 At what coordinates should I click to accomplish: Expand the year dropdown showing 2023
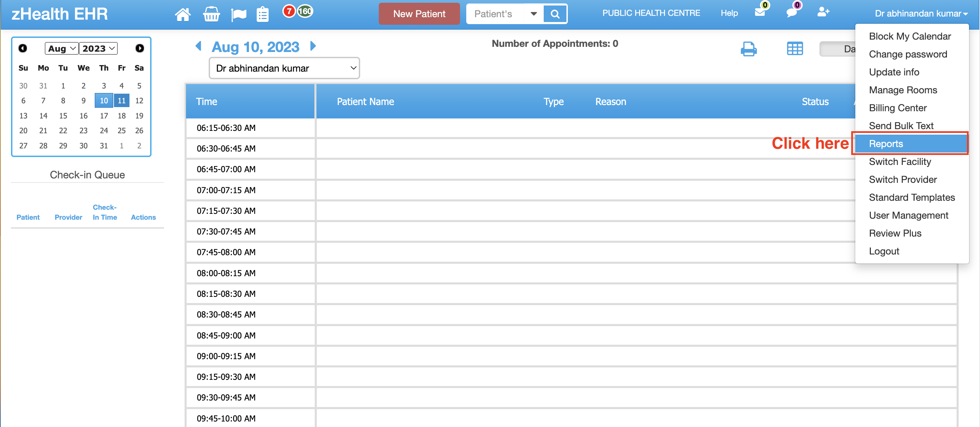[x=98, y=48]
